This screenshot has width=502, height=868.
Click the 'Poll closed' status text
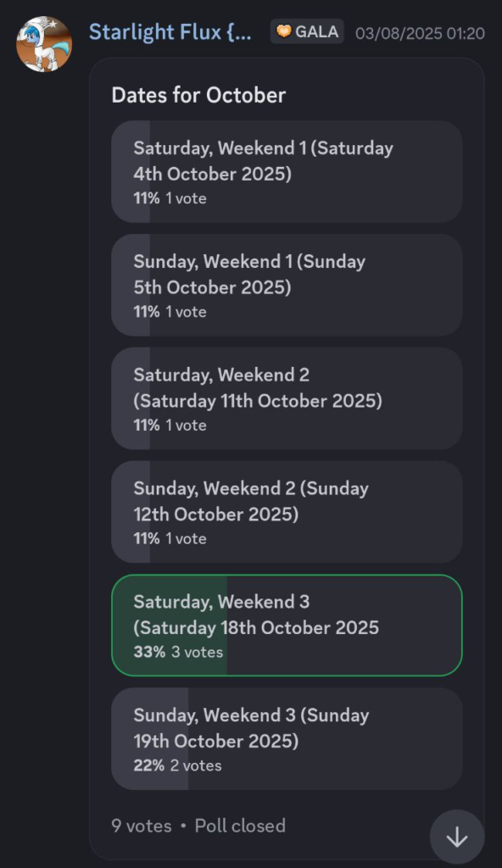(240, 826)
